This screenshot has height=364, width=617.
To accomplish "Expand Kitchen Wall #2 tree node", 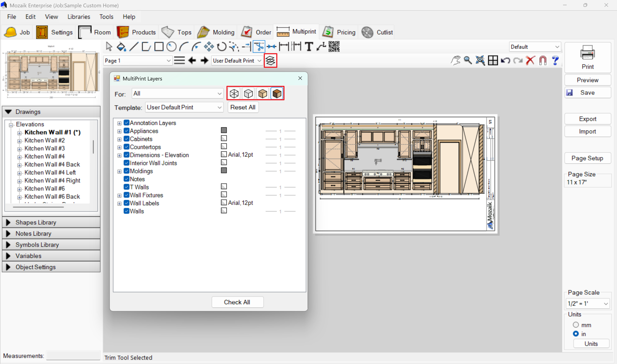I will [19, 141].
